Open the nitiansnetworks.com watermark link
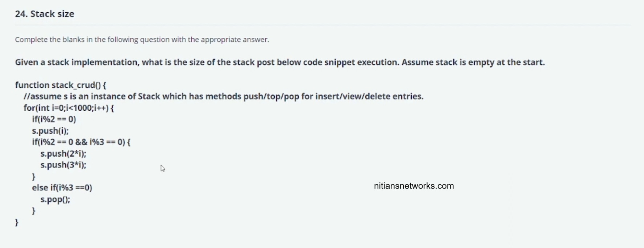This screenshot has width=644, height=248. coord(414,186)
